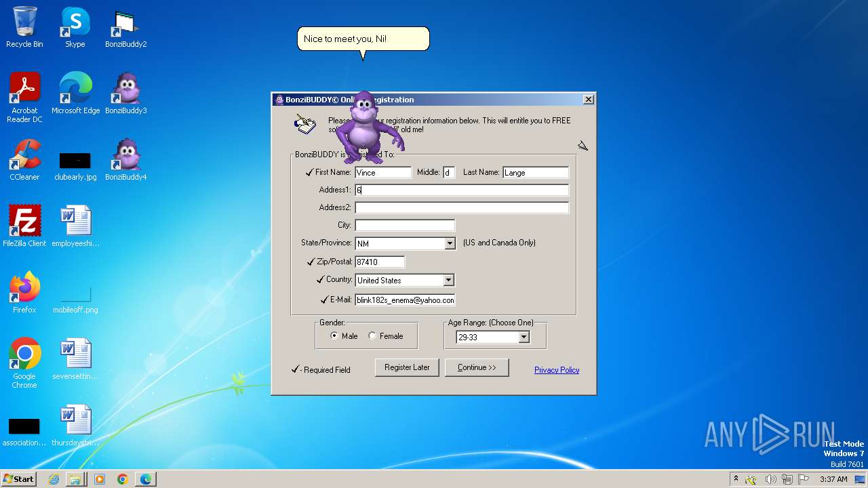
Task: Click the Continue >> button
Action: point(477,367)
